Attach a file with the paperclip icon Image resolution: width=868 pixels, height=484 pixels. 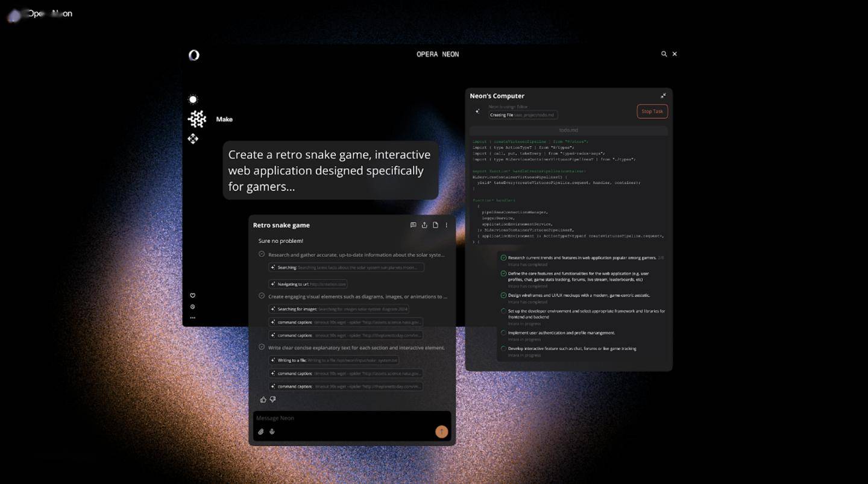coord(261,432)
